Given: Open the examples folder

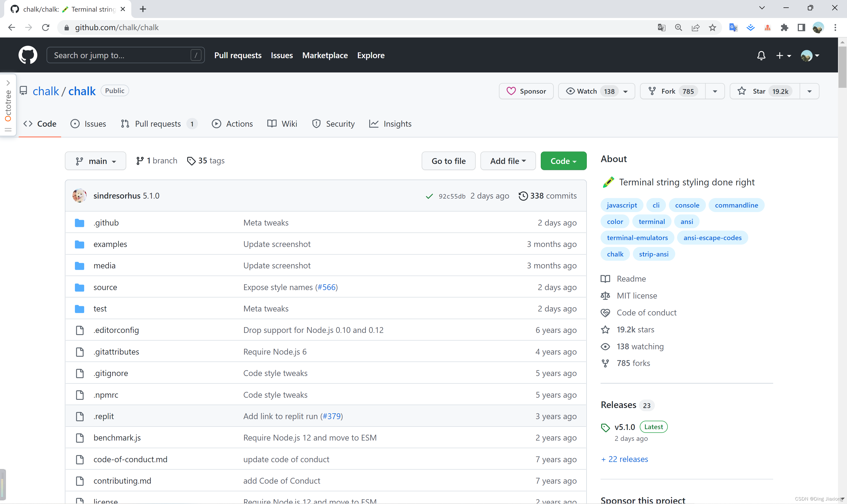Looking at the screenshot, I should 110,244.
